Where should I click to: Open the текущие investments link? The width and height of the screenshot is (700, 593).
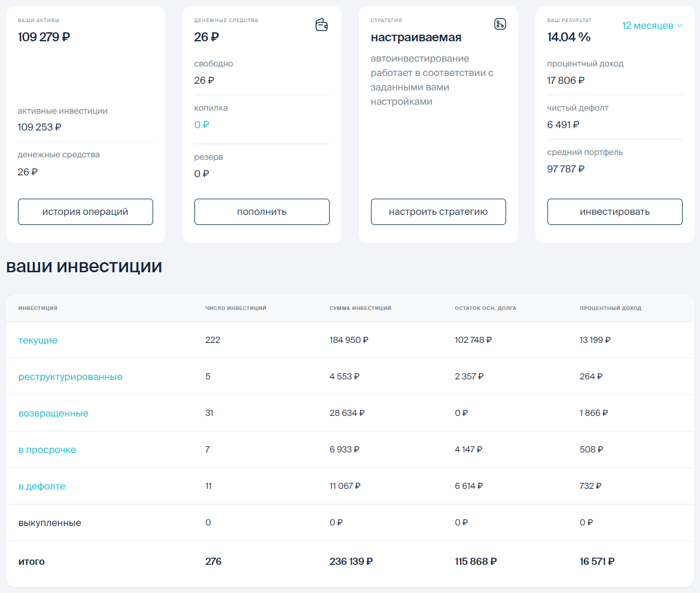point(38,340)
